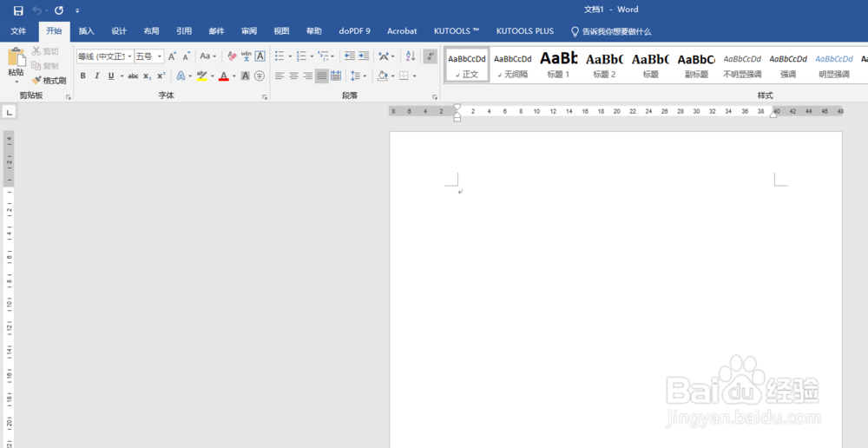
Task: Switch to the 布局 (Layout) tab
Action: pos(151,31)
